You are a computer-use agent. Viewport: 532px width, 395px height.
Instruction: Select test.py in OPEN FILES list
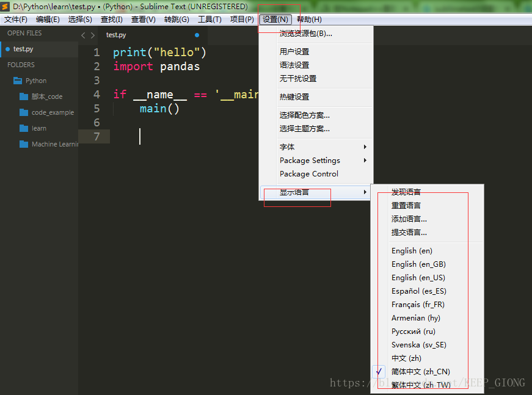39,49
